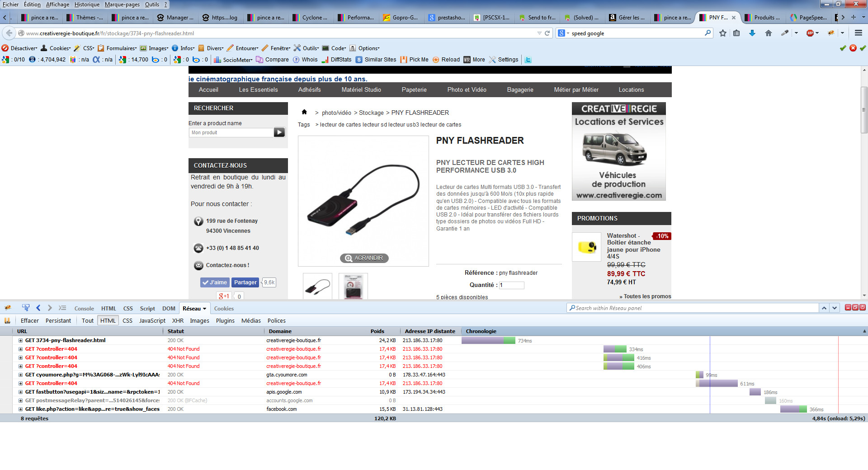Select the HTML network filter button

(108, 321)
